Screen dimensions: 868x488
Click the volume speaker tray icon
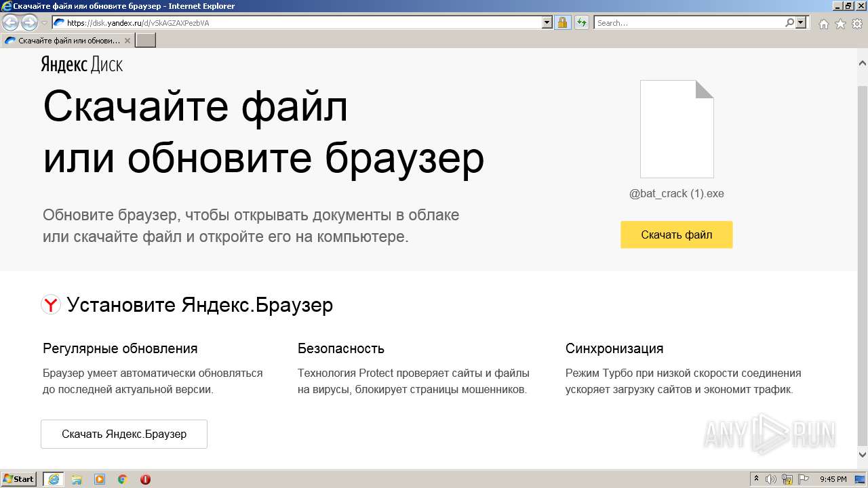pos(771,479)
